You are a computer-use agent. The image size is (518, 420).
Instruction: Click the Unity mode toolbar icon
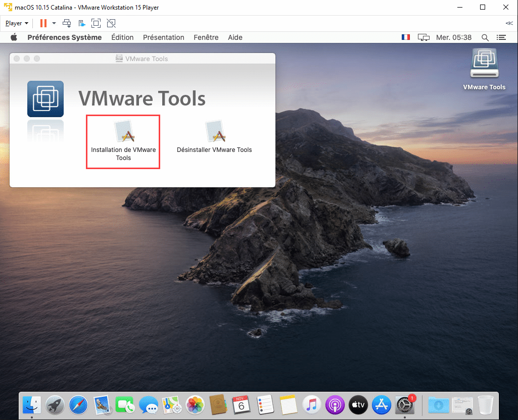[x=111, y=23]
